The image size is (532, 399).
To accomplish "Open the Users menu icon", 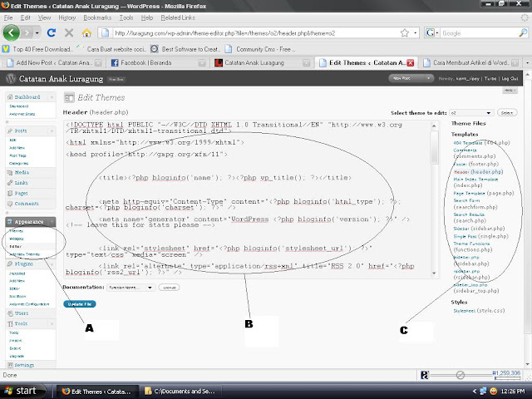I will pyautogui.click(x=10, y=313).
